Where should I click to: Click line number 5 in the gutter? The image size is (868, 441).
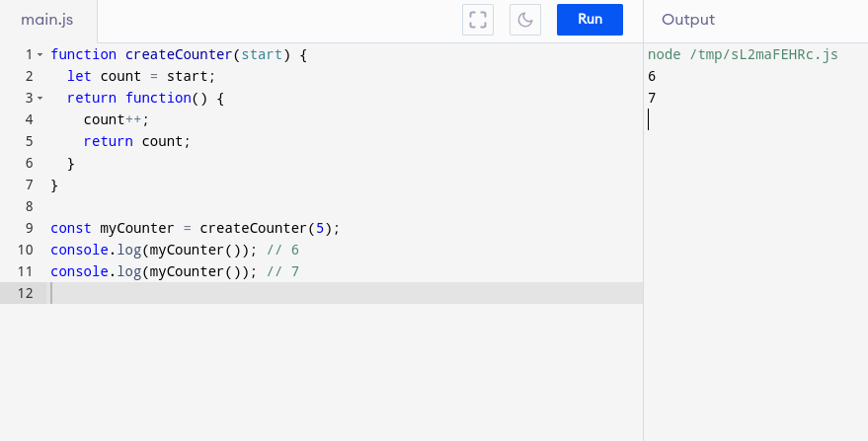pyautogui.click(x=30, y=141)
